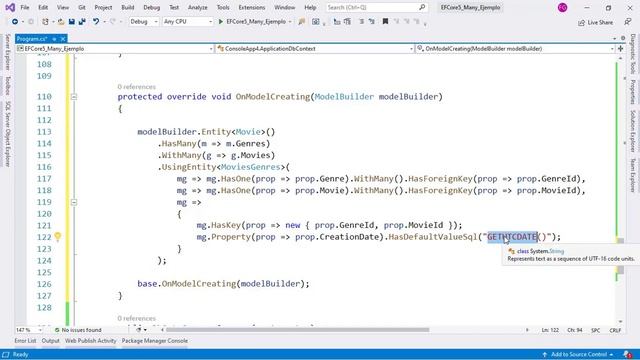Click the Undo toolbar icon
The height and width of the screenshot is (360, 640).
[96, 22]
